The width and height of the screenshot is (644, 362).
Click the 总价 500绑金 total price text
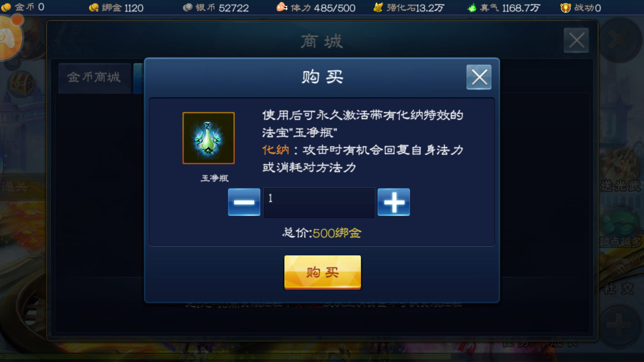[322, 233]
